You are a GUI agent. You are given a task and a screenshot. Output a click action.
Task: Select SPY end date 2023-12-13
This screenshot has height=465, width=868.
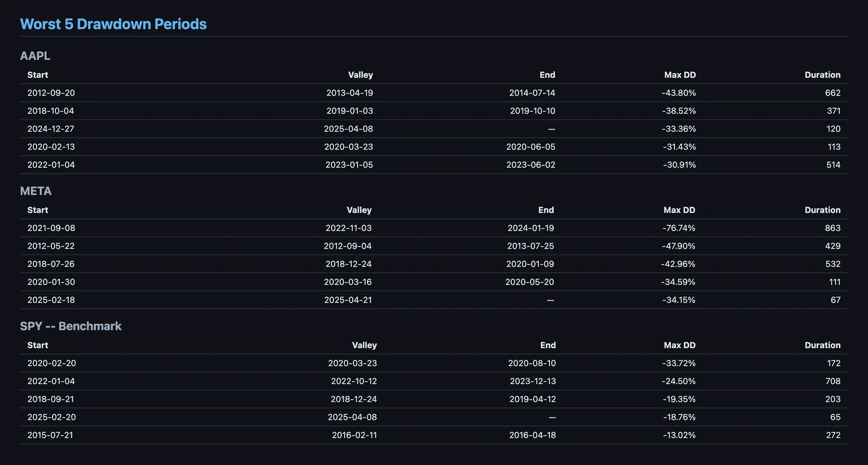533,381
